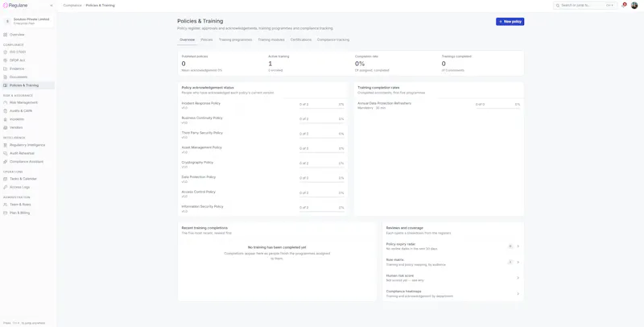This screenshot has width=644, height=327.
Task: Click the Ctrl K shortcut hint
Action: pyautogui.click(x=610, y=6)
